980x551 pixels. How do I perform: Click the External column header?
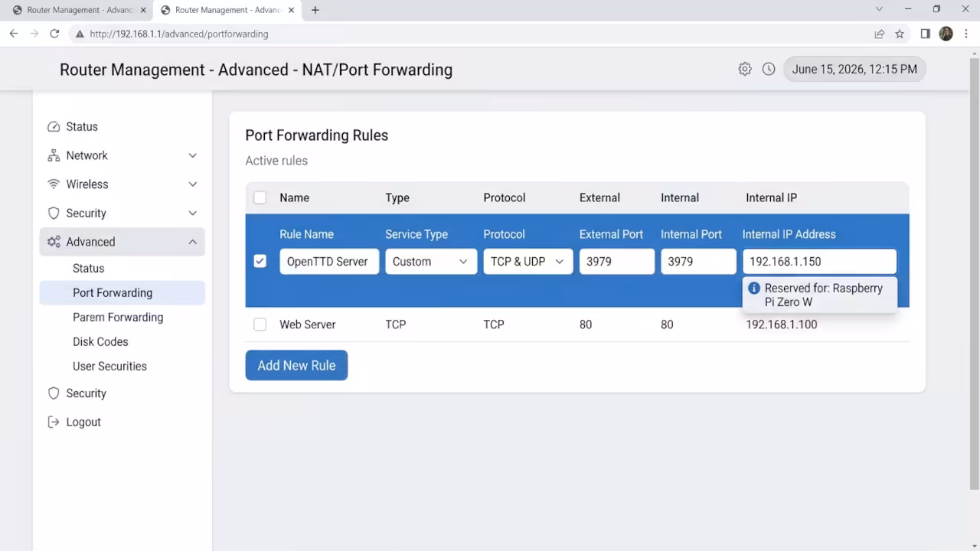coord(599,197)
